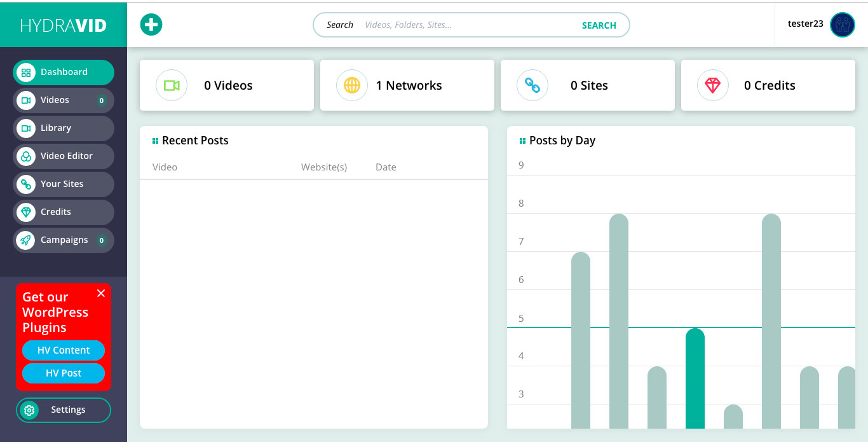Open the Video Editor section
The width and height of the screenshot is (868, 442).
[x=64, y=156]
